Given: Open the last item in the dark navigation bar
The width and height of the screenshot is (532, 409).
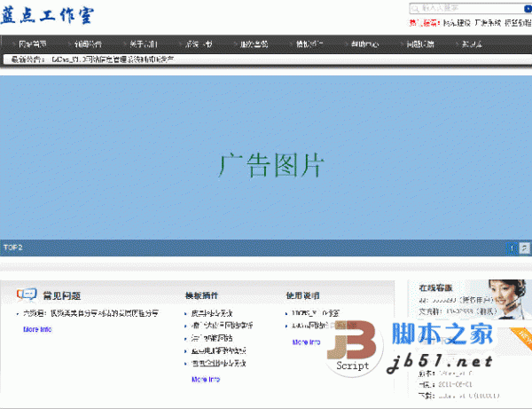Looking at the screenshot, I should tap(472, 44).
